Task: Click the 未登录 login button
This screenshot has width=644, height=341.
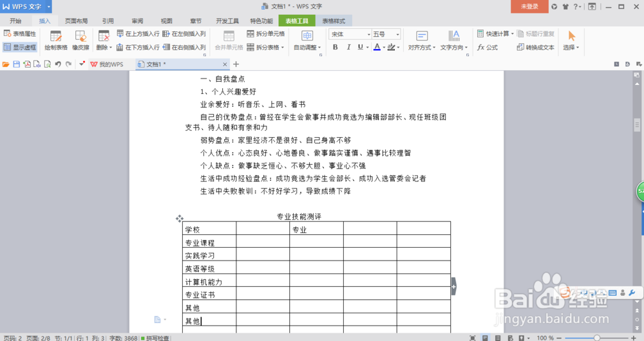Action: coord(529,6)
